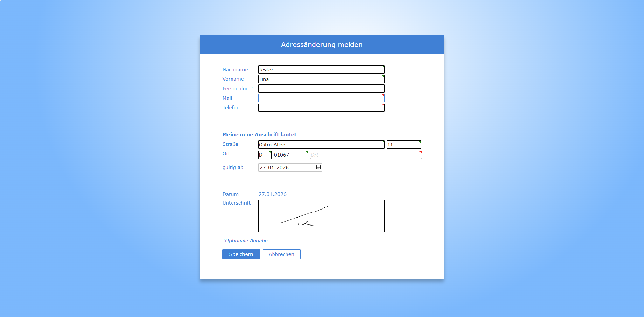Focus the postal code field 01067
Screen dimensions: 644x317
click(290, 155)
